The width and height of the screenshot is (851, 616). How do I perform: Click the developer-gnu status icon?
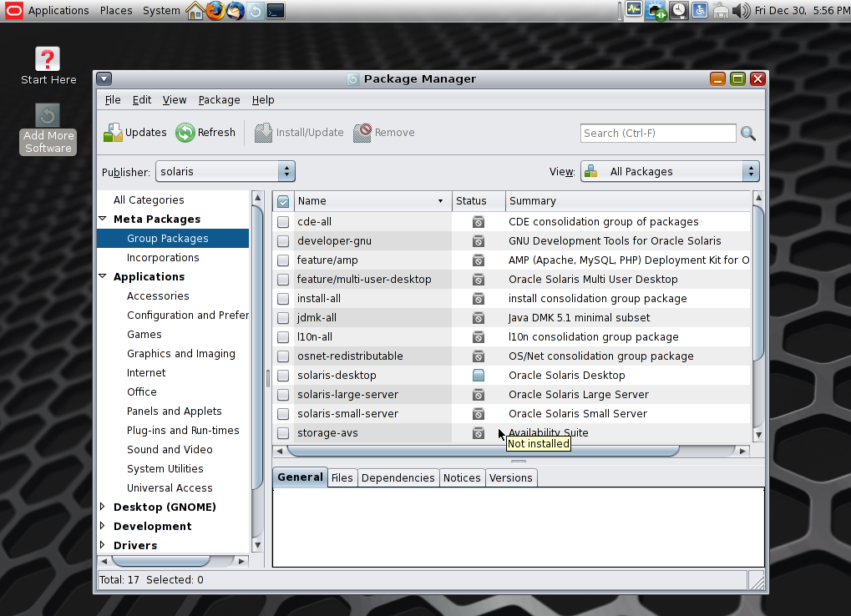click(479, 240)
